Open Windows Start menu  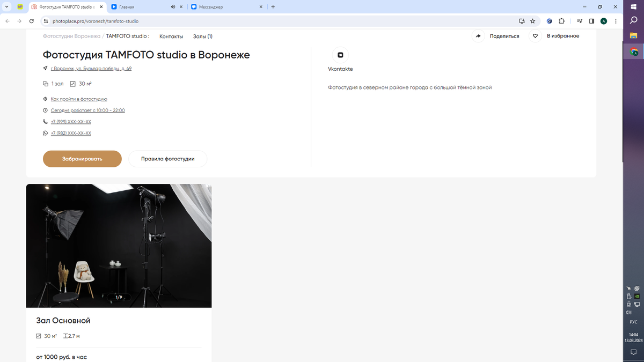click(x=633, y=6)
